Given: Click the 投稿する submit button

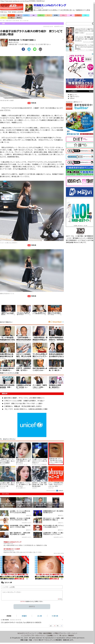Looking at the screenshot, I should [x=32, y=606].
